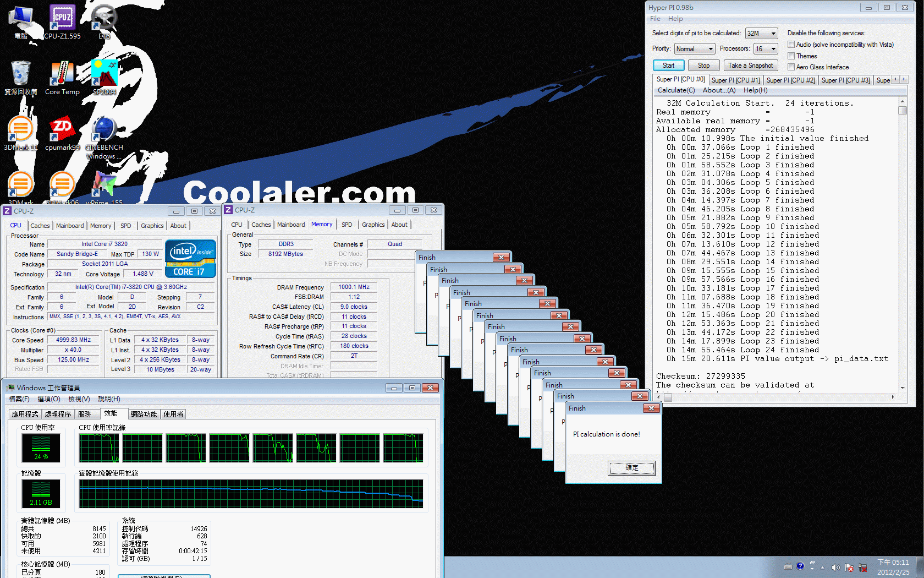Click the Start button in Hyper PI
924x578 pixels.
coord(669,66)
